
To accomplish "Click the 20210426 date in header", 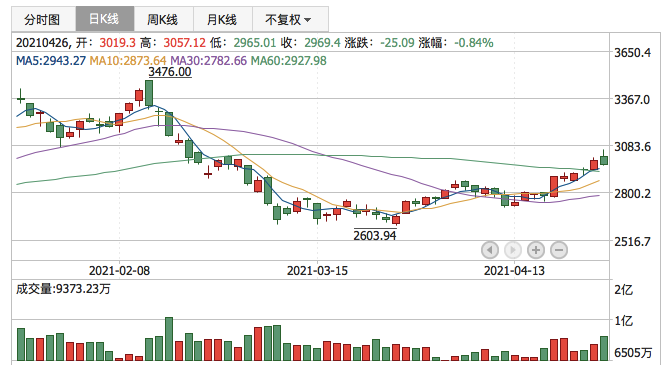I will click(x=42, y=43).
